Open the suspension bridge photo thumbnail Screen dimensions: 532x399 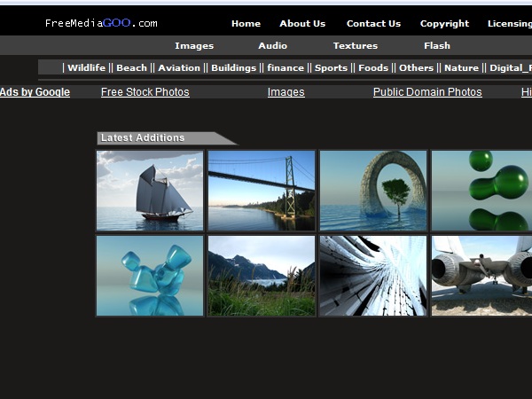click(262, 191)
